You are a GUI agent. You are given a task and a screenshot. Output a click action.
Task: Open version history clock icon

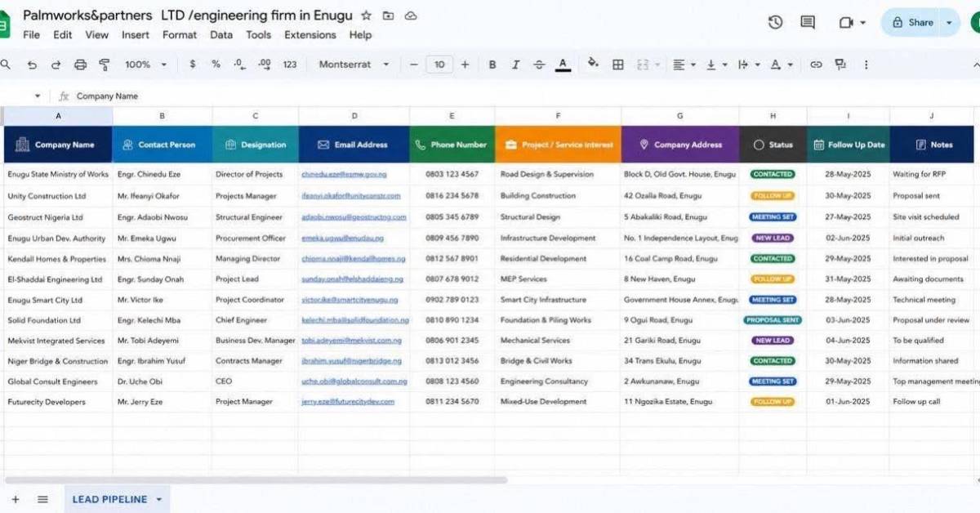coord(775,22)
